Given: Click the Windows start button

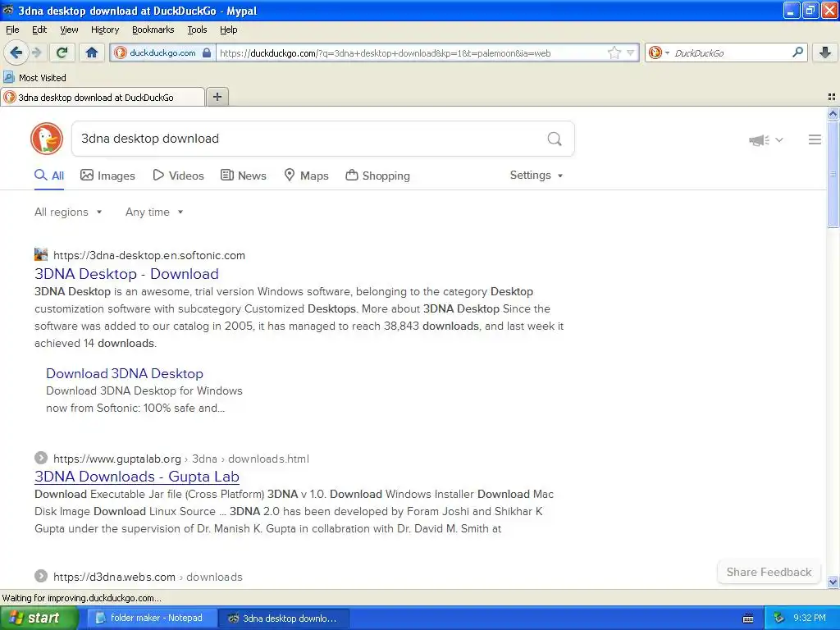Looking at the screenshot, I should [39, 618].
